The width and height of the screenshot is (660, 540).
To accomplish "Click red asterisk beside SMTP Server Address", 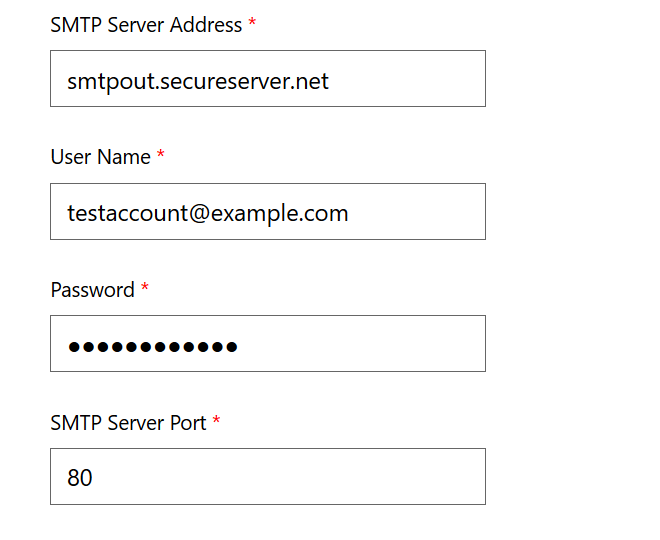I will pyautogui.click(x=252, y=24).
